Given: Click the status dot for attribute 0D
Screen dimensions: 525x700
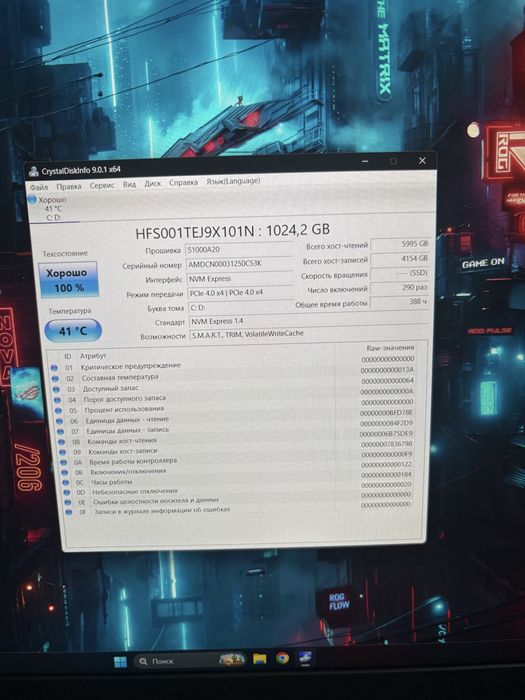Looking at the screenshot, I should tap(67, 492).
